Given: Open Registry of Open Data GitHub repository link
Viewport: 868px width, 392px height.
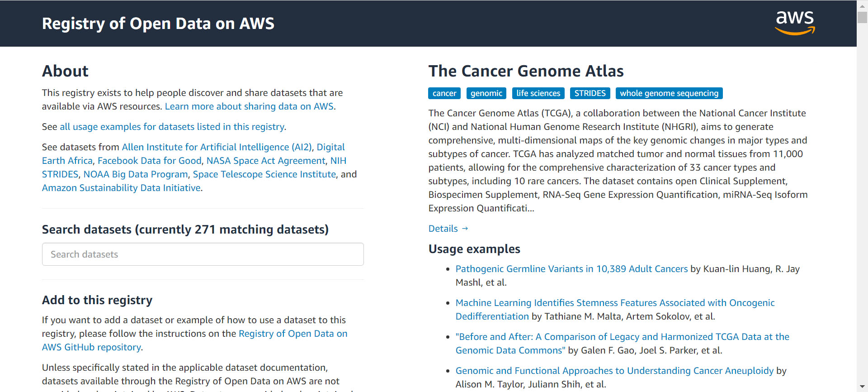Looking at the screenshot, I should pos(293,334).
